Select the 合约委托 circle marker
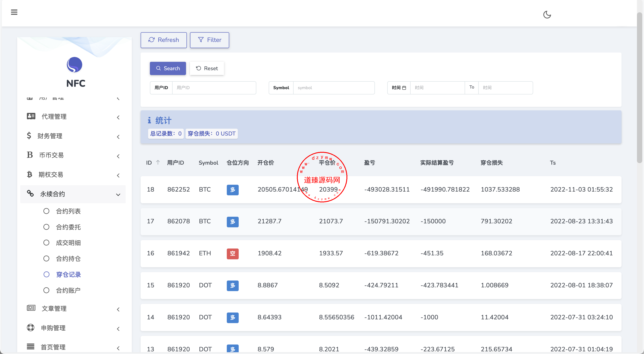The height and width of the screenshot is (354, 644). click(46, 227)
